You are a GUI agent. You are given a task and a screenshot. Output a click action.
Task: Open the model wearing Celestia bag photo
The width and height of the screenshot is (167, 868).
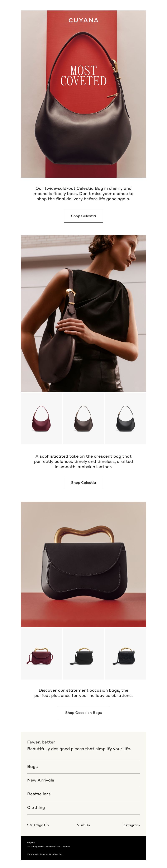[83, 313]
